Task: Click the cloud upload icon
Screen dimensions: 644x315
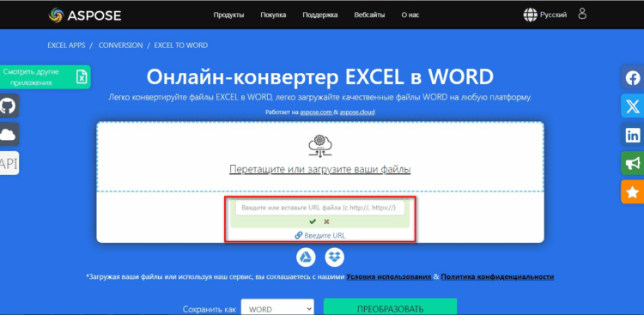Action: (x=320, y=146)
